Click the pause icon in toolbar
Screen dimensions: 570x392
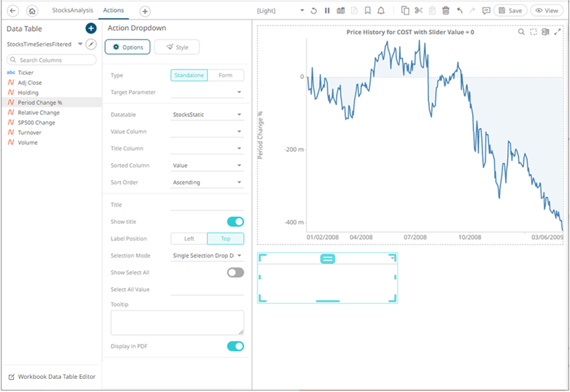point(327,11)
